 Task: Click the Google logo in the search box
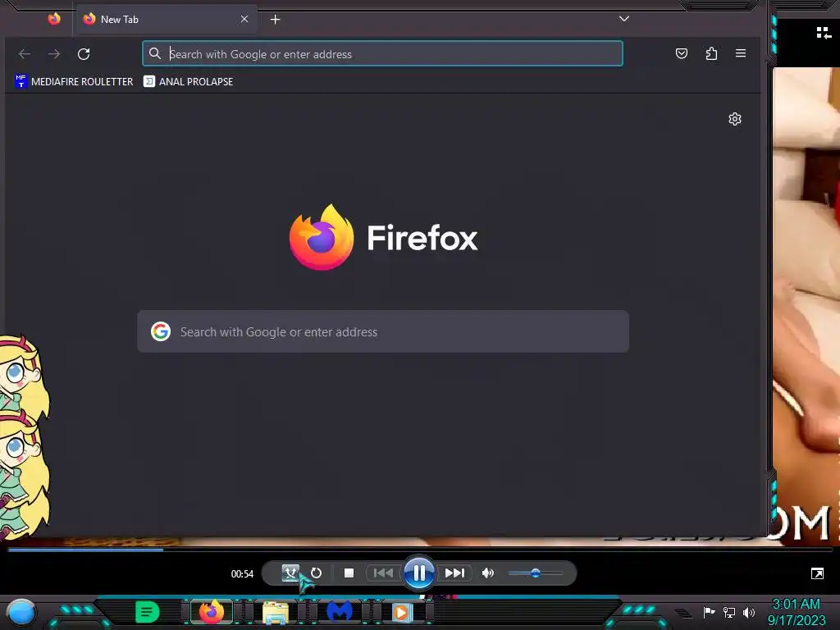coord(161,331)
